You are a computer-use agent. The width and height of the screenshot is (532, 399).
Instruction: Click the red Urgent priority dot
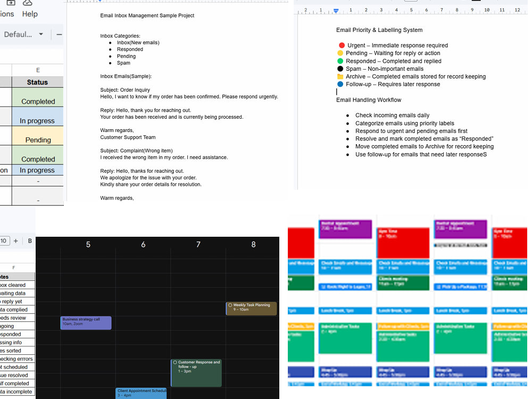click(x=342, y=45)
